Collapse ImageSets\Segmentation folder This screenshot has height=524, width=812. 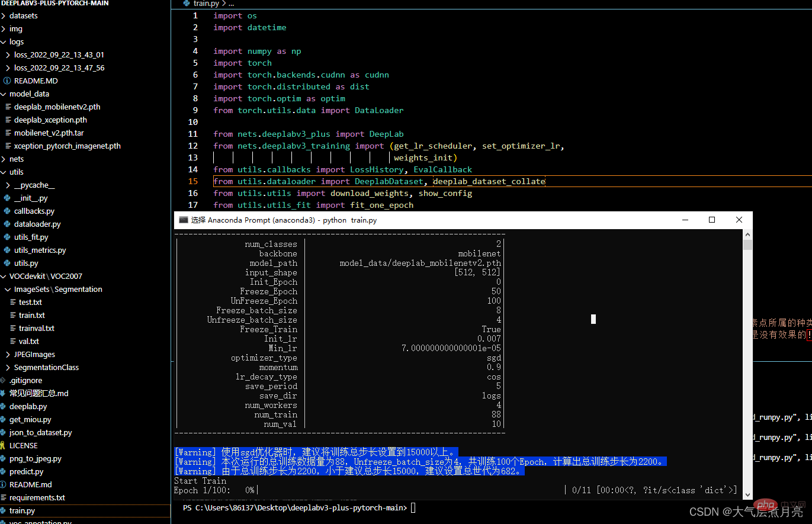click(8, 290)
